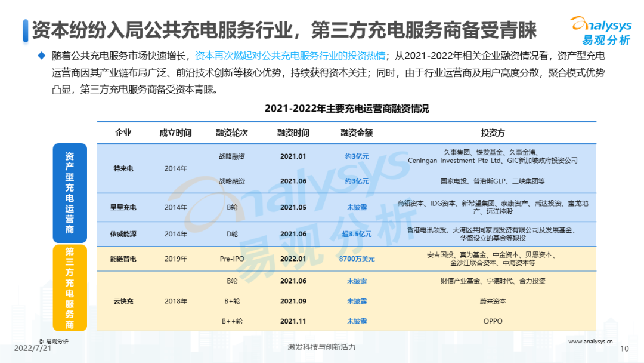644x363 pixels.
Task: Click the 企业 column header
Action: pyautogui.click(x=123, y=133)
